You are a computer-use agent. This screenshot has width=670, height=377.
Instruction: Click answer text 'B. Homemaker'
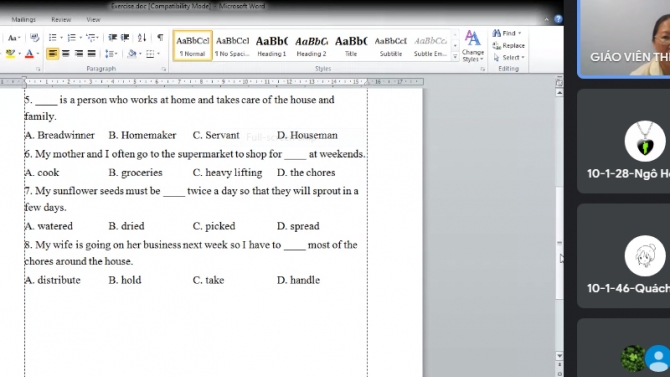142,135
